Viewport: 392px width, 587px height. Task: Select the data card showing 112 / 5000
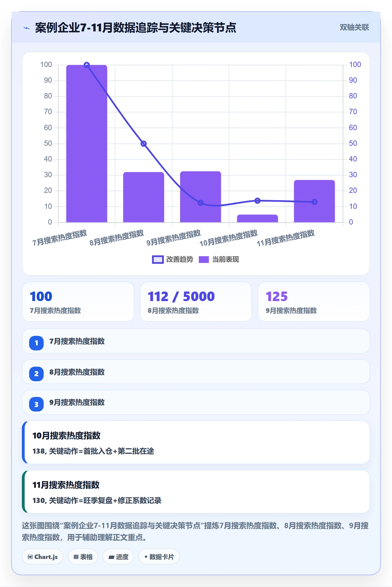tap(196, 302)
